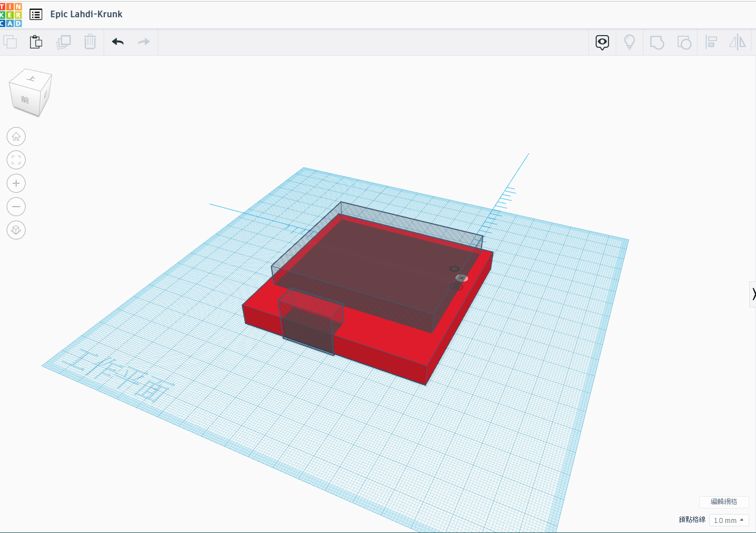The height and width of the screenshot is (533, 756).
Task: Click the top face of view cube
Action: click(31, 78)
